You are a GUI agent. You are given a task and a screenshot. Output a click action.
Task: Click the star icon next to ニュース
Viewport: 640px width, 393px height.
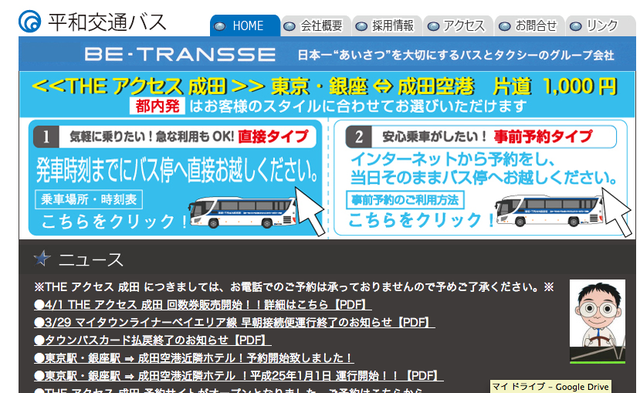pos(42,258)
